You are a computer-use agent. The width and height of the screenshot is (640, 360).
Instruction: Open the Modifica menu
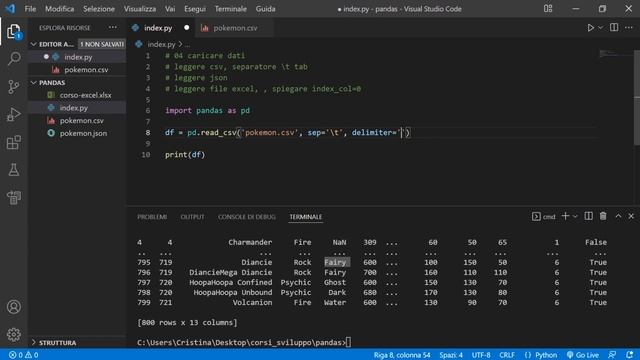tap(60, 9)
